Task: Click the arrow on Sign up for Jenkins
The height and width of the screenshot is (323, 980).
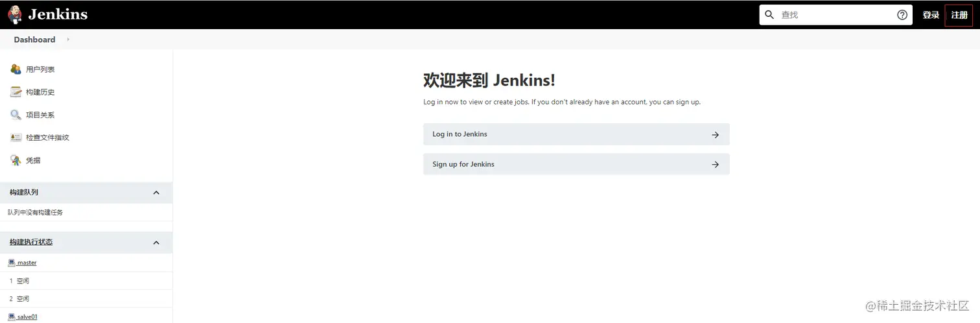Action: tap(716, 165)
